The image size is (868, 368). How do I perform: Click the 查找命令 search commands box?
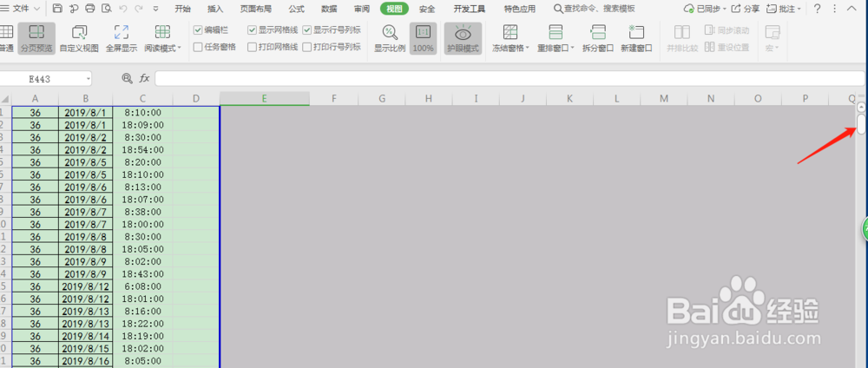point(595,9)
